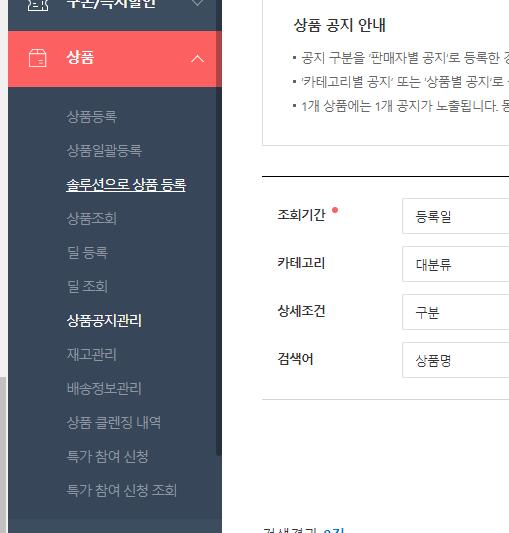
Task: Open 딜 등록 menu item
Action: click(x=87, y=253)
